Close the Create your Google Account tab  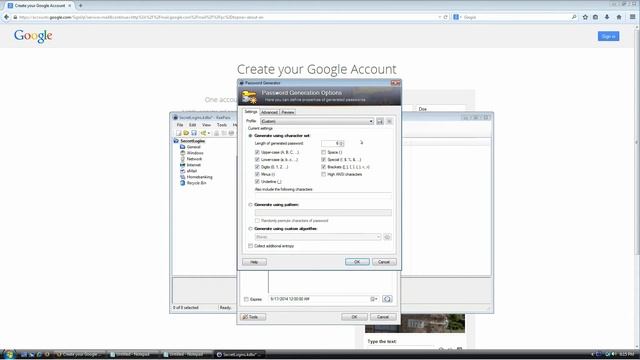click(x=69, y=6)
